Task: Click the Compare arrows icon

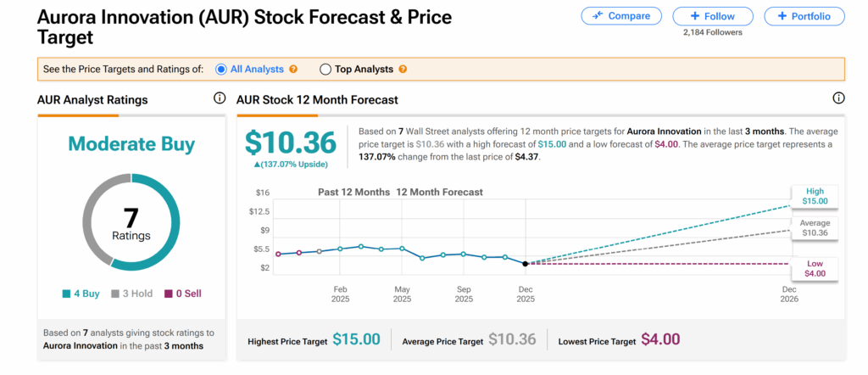Action: coord(599,16)
